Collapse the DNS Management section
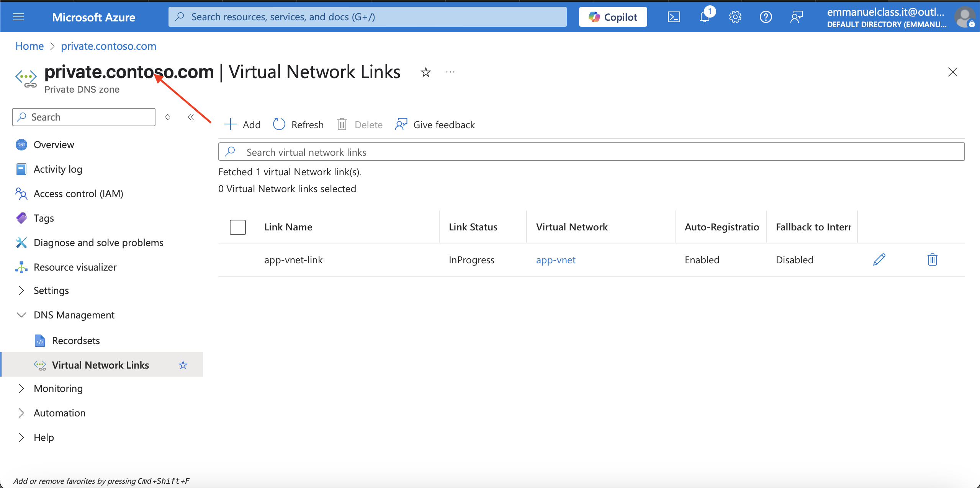This screenshot has height=488, width=980. point(74,315)
